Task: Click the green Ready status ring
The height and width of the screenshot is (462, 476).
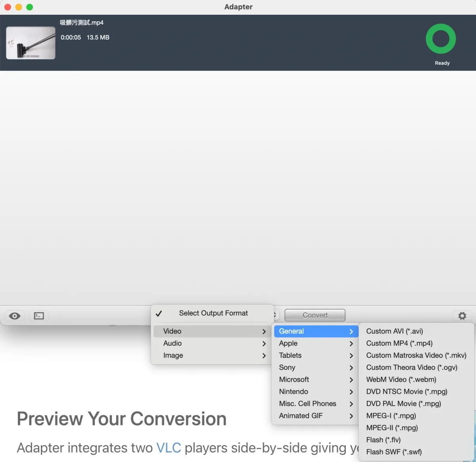Action: pos(441,39)
